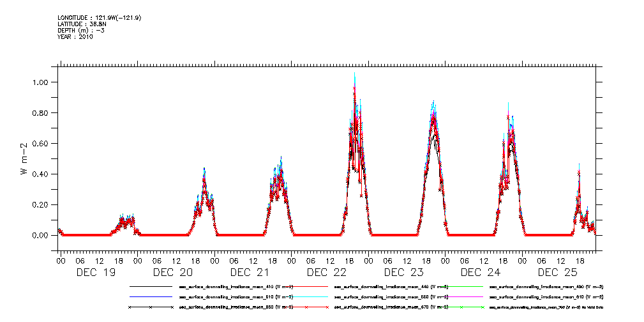The image size is (644, 322).
Task: Click the LATITUDE header line
Action: [x=83, y=24]
